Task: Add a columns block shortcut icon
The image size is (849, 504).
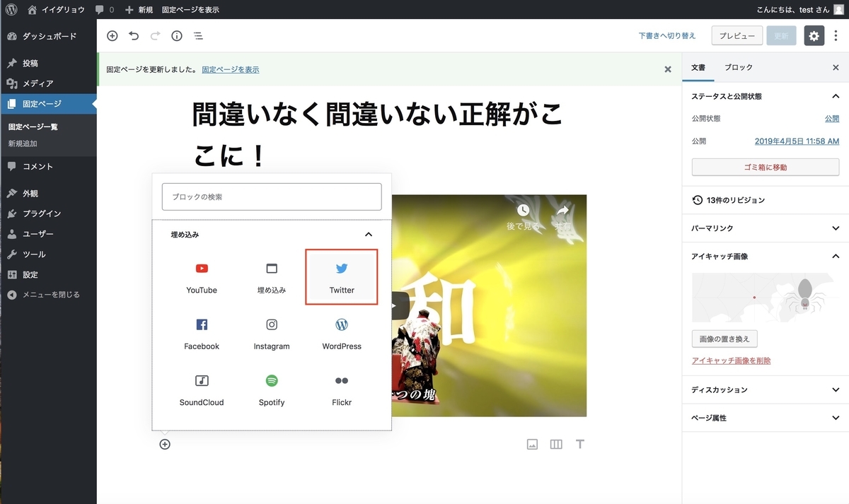Action: coord(556,444)
